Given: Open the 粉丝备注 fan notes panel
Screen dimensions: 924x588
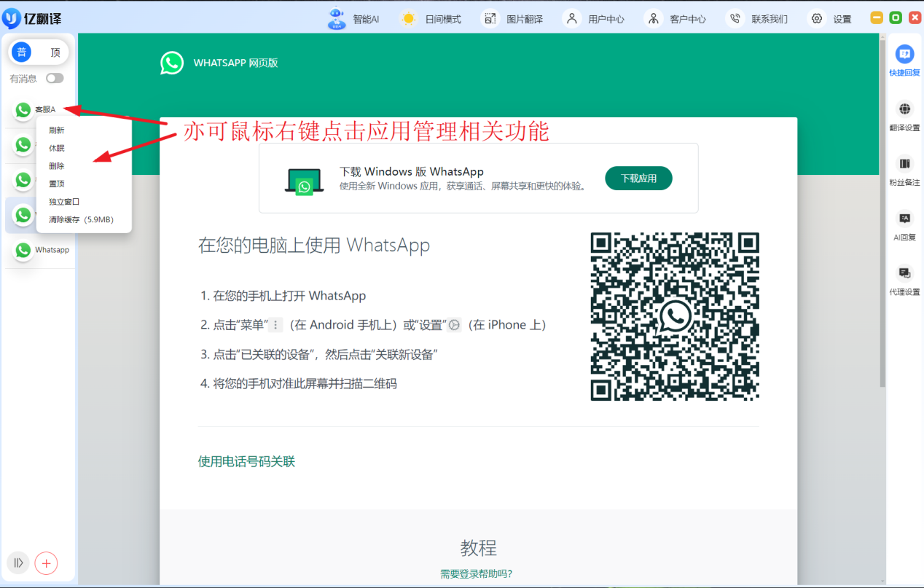Looking at the screenshot, I should (904, 173).
